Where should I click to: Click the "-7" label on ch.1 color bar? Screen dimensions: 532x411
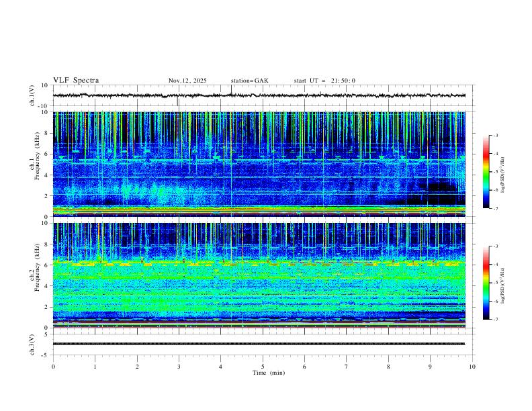coord(495,209)
